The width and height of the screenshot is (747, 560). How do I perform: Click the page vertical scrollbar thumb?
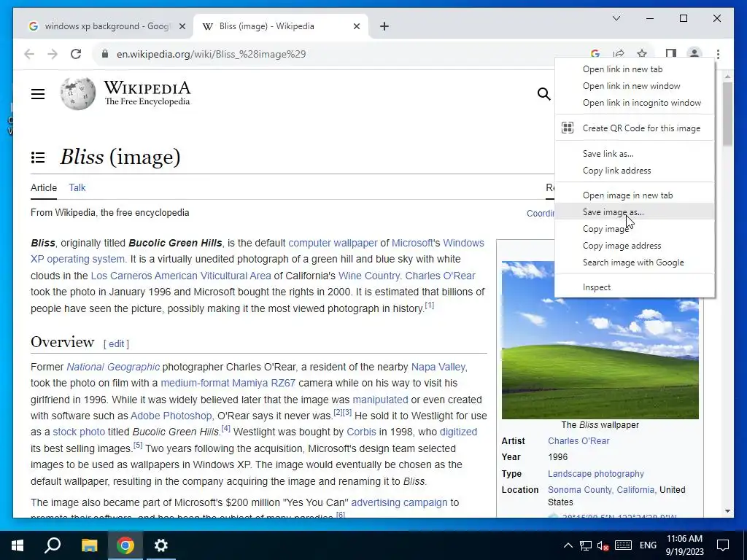pyautogui.click(x=727, y=114)
